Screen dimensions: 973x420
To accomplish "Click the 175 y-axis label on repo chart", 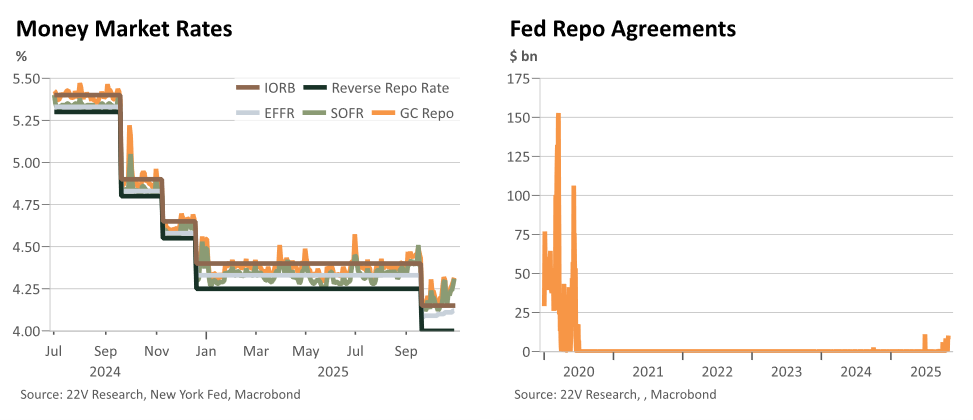I will click(x=523, y=79).
